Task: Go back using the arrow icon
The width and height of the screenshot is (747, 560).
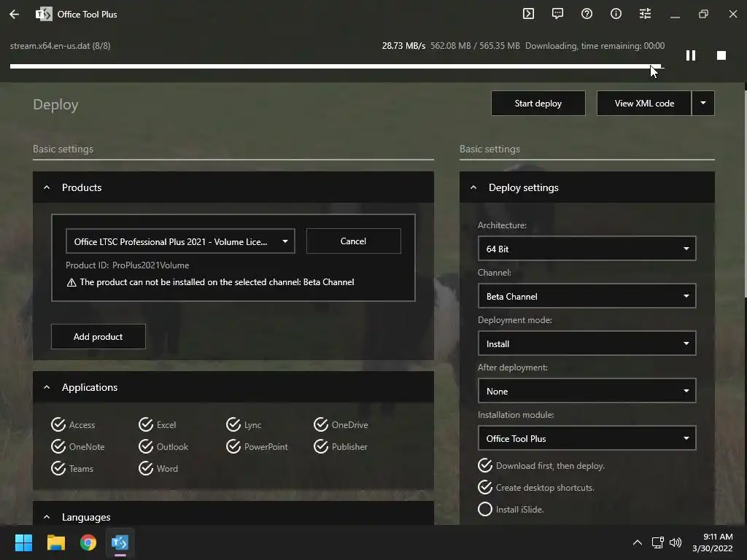Action: point(15,15)
